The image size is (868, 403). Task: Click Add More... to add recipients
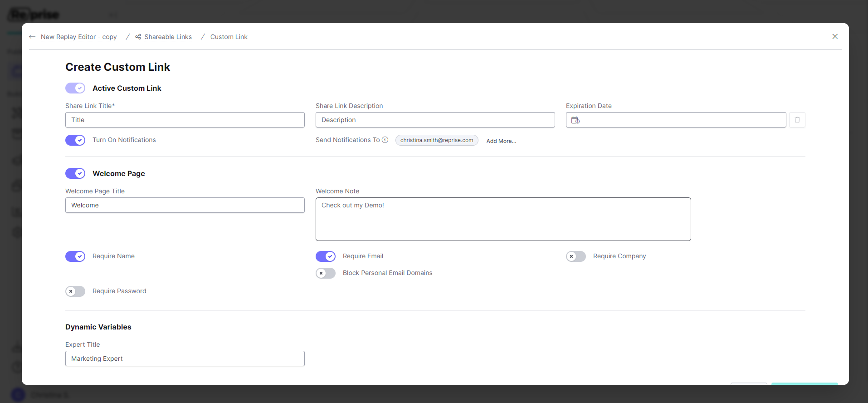coord(501,141)
